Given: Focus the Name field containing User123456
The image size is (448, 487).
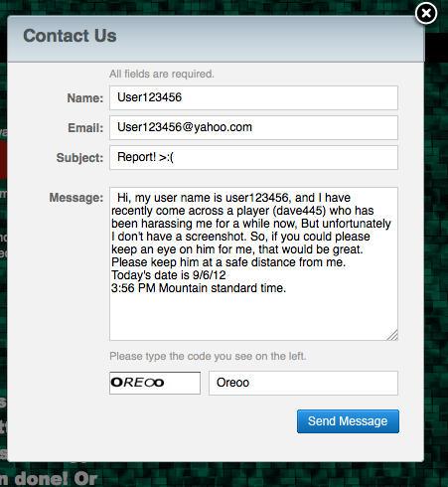Looking at the screenshot, I should (253, 97).
